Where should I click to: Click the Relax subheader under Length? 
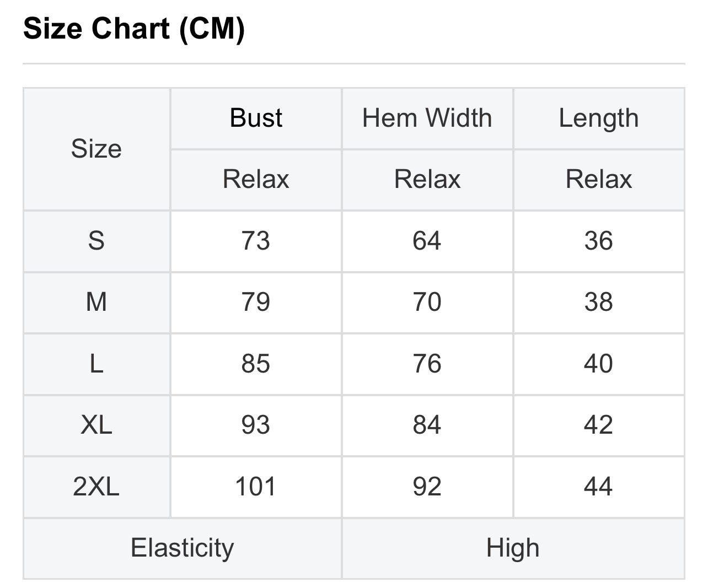(599, 180)
